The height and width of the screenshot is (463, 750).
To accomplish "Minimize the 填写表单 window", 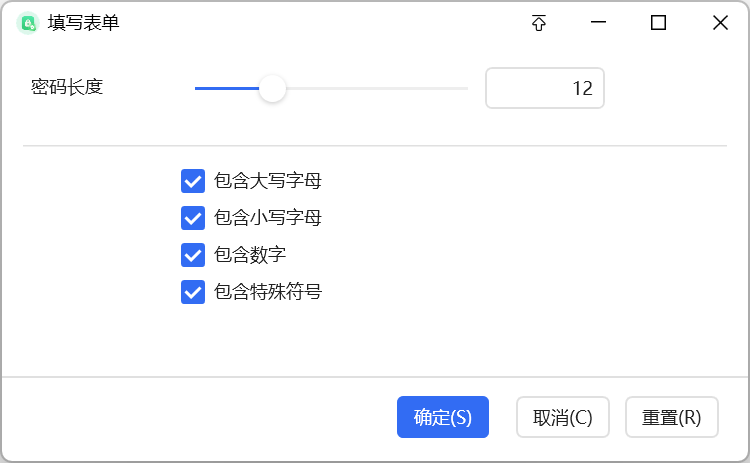I will [x=598, y=22].
